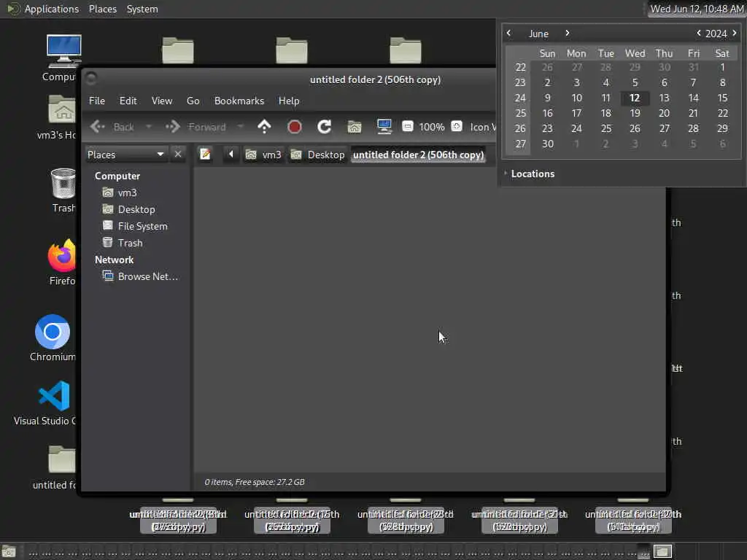Zoom out using the minus icon

point(408,126)
